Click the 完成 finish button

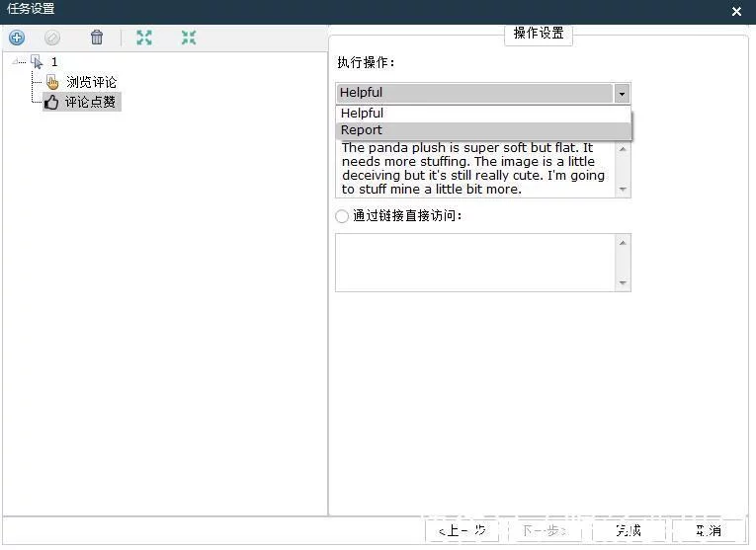pyautogui.click(x=629, y=530)
